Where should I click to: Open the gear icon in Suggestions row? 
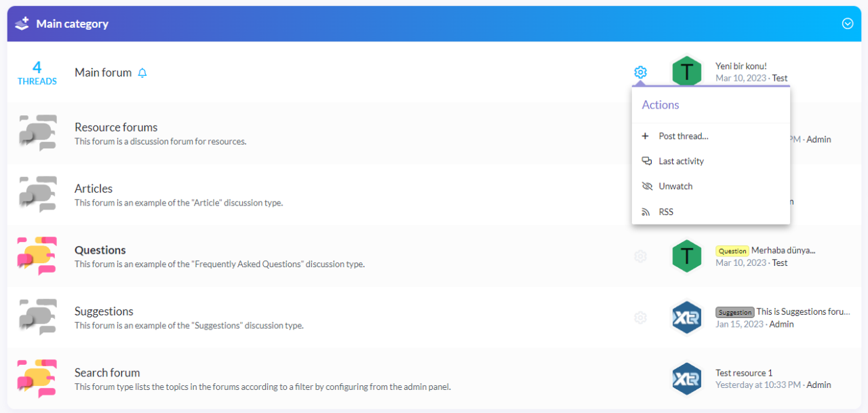pyautogui.click(x=640, y=317)
